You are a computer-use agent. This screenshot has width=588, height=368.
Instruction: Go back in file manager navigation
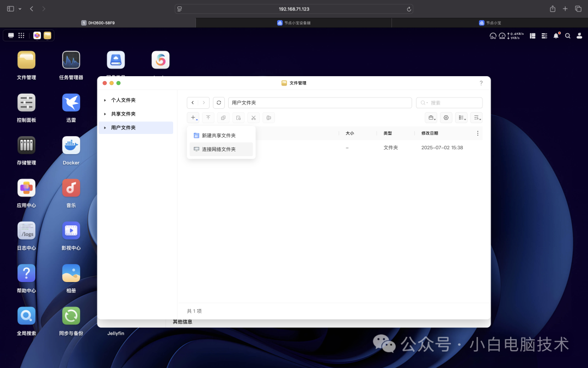193,103
